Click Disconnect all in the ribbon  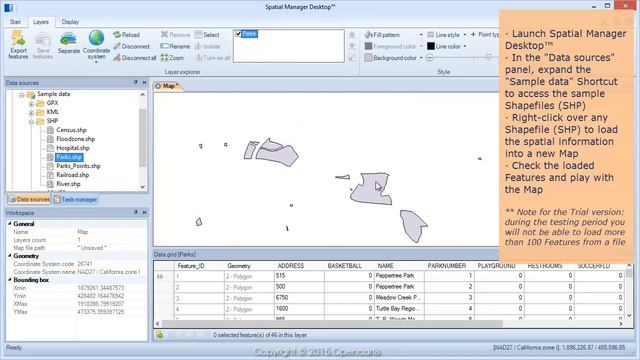click(x=135, y=58)
